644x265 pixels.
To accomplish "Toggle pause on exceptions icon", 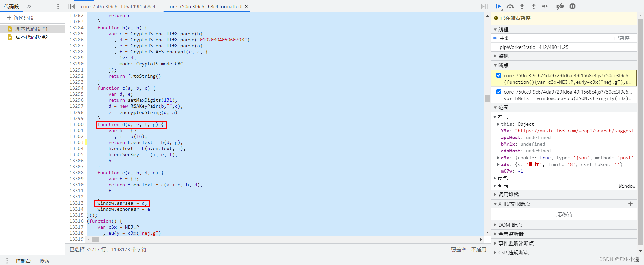I will click(x=572, y=6).
